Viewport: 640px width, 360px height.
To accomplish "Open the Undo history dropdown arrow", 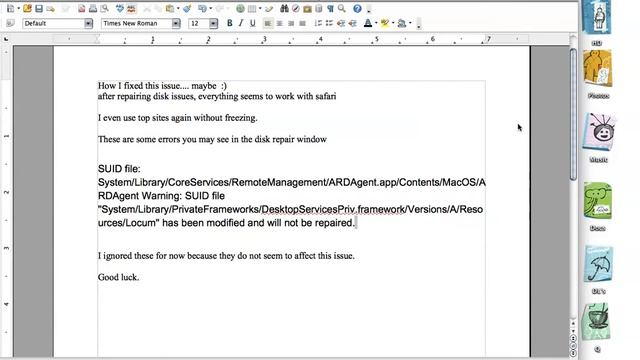I will [x=210, y=9].
